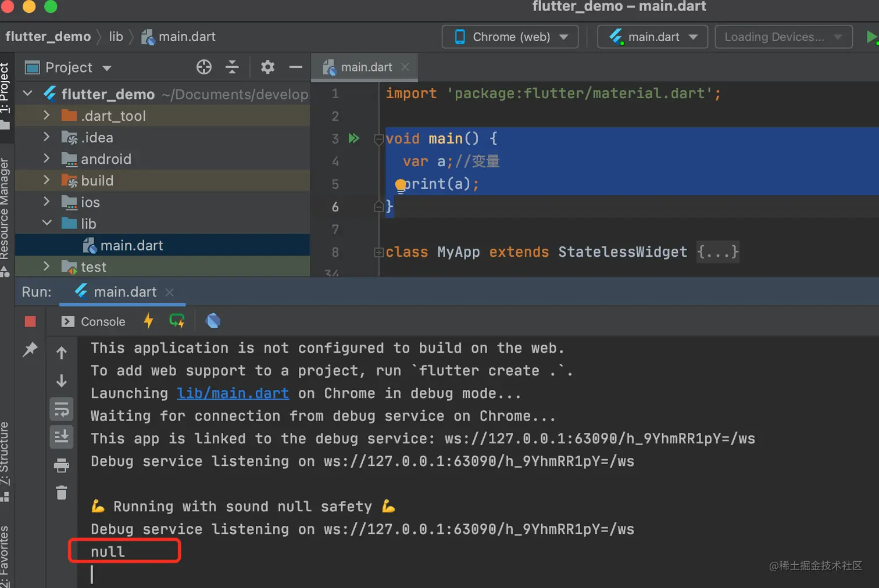Click the import statement on line 1
Screen dimensions: 879x588
(x=553, y=94)
